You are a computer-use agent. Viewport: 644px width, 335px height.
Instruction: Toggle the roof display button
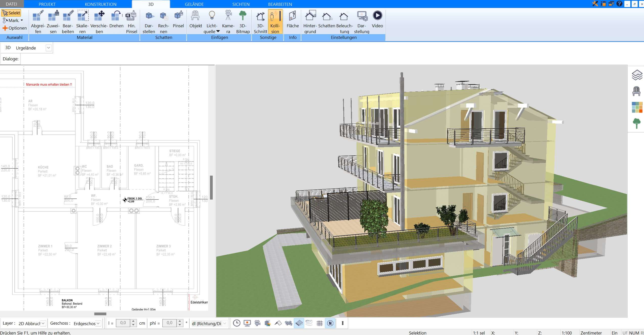(x=278, y=323)
